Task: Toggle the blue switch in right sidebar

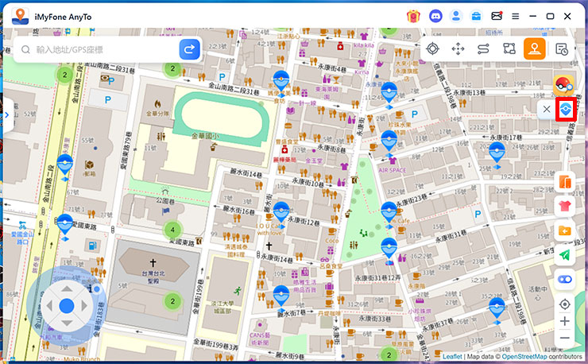Action: [565, 279]
